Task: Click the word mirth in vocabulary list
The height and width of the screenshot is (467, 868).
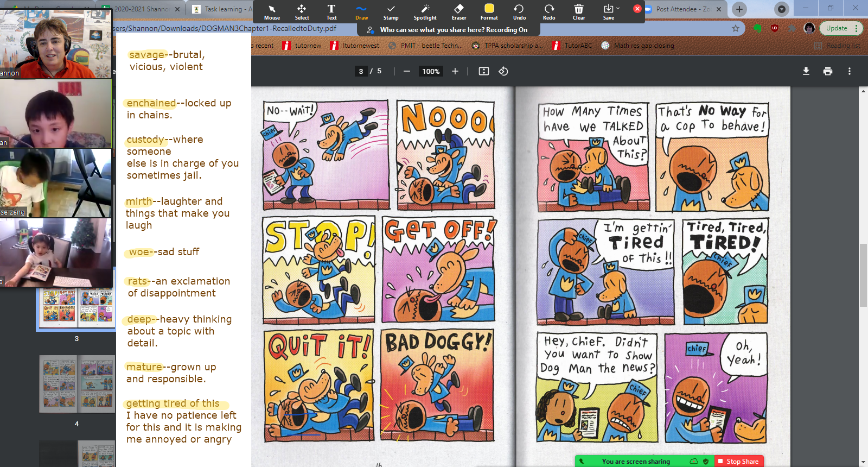Action: tap(139, 201)
